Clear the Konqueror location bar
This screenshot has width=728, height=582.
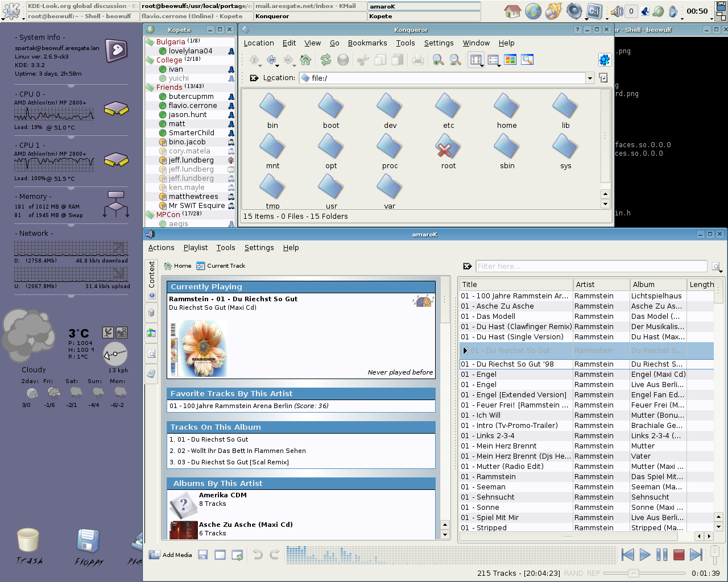tap(254, 78)
